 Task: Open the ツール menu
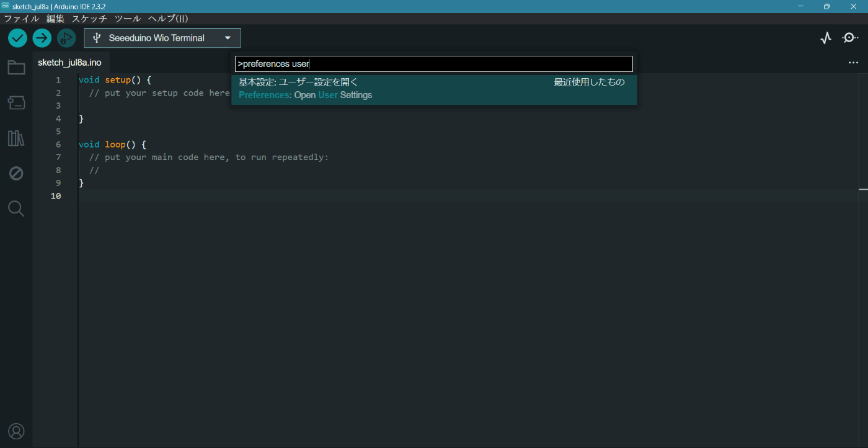[128, 19]
